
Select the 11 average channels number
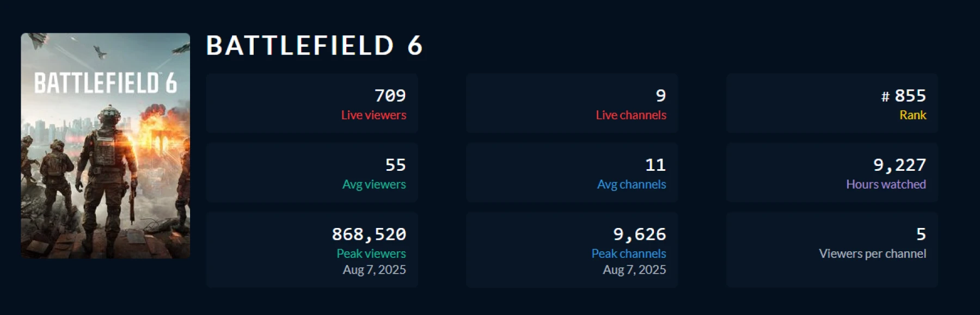click(x=655, y=165)
